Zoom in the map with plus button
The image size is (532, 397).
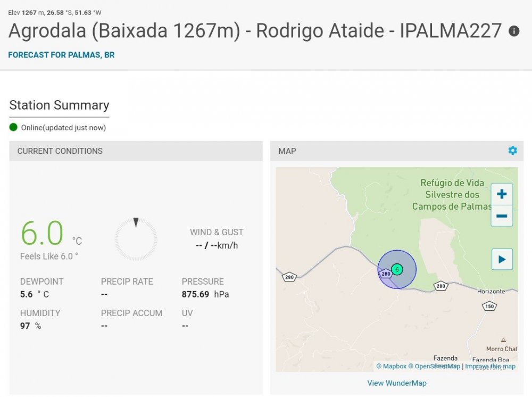point(502,194)
